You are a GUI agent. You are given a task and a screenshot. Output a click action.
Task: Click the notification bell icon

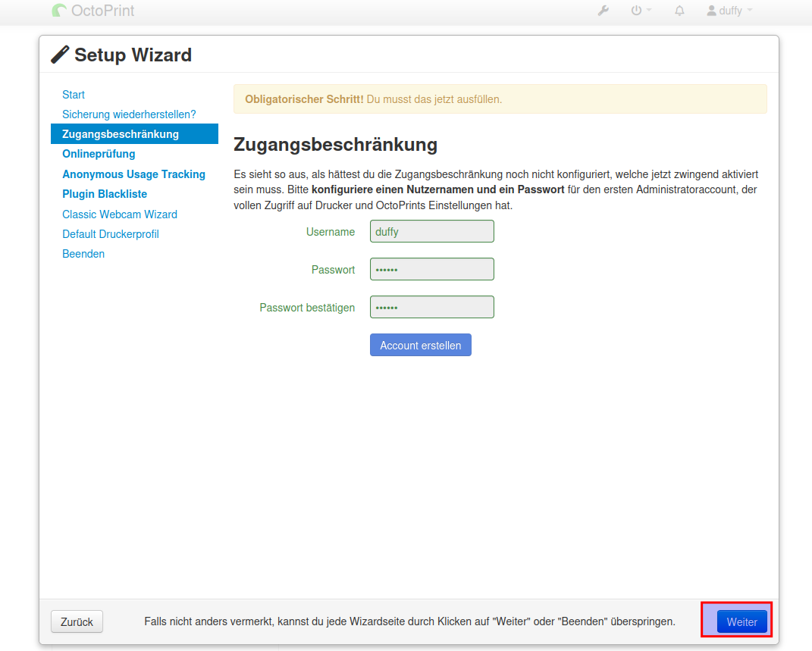679,11
